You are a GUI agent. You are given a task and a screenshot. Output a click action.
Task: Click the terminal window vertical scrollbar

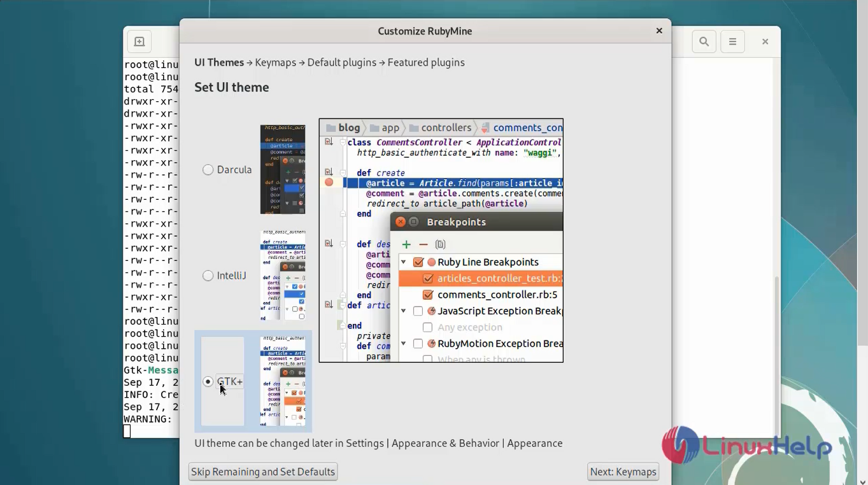[x=776, y=353]
